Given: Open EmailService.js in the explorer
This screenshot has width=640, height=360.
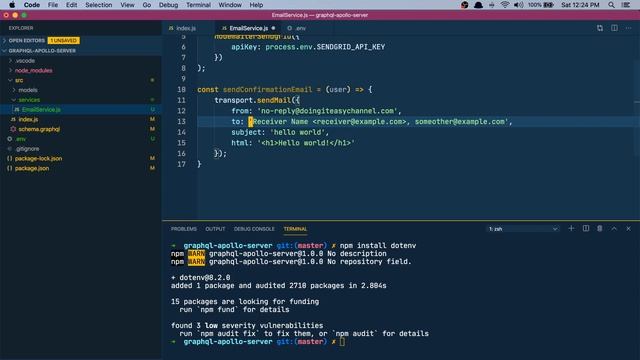Looking at the screenshot, I should coord(41,109).
